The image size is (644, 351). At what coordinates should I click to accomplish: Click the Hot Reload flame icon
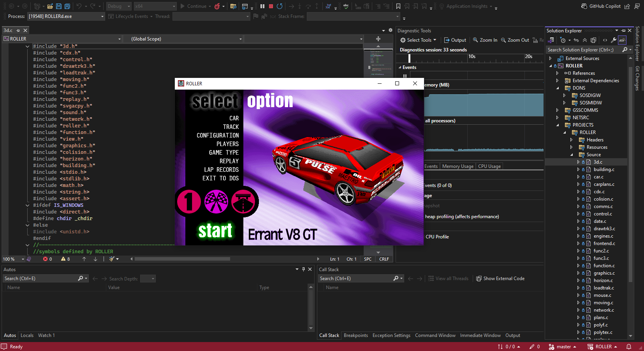click(x=217, y=6)
